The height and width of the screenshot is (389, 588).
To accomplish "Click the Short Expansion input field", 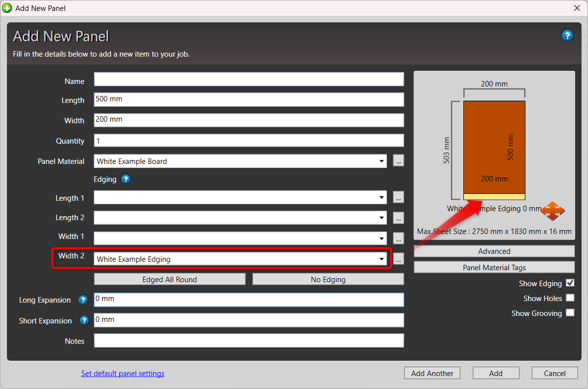I will coord(249,320).
